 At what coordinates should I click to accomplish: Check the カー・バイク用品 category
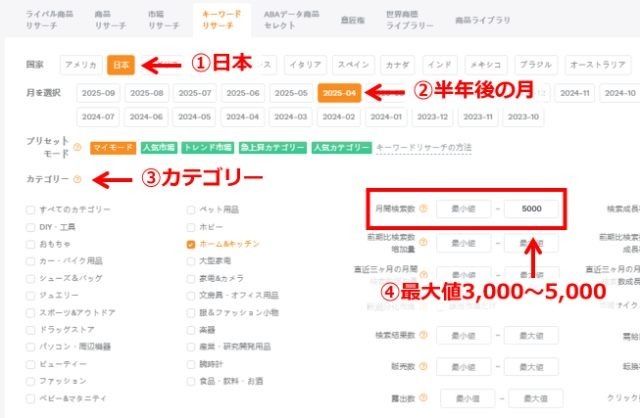click(30, 261)
